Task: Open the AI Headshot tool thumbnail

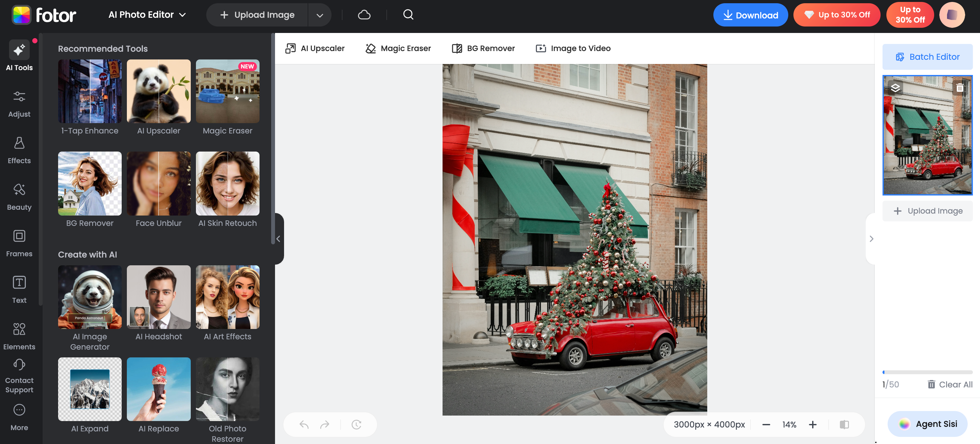Action: (x=158, y=297)
